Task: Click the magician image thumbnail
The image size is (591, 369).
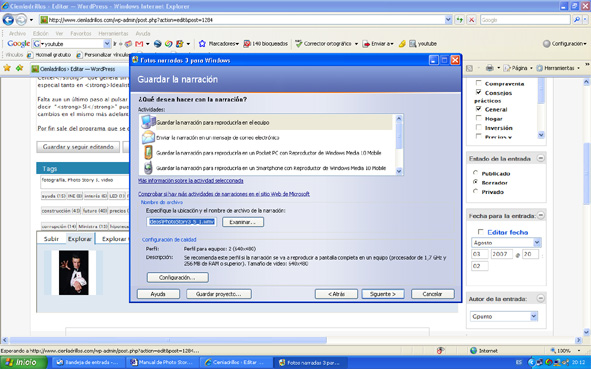Action: (73, 273)
